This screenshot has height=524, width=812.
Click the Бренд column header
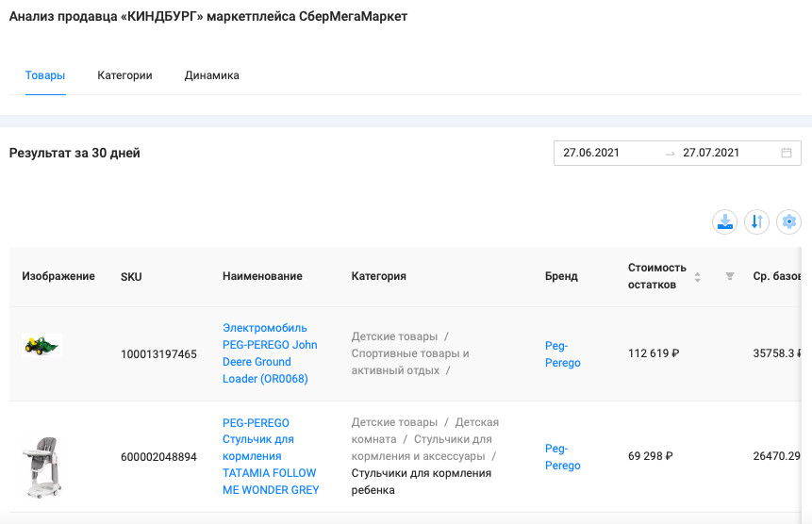pyautogui.click(x=561, y=276)
